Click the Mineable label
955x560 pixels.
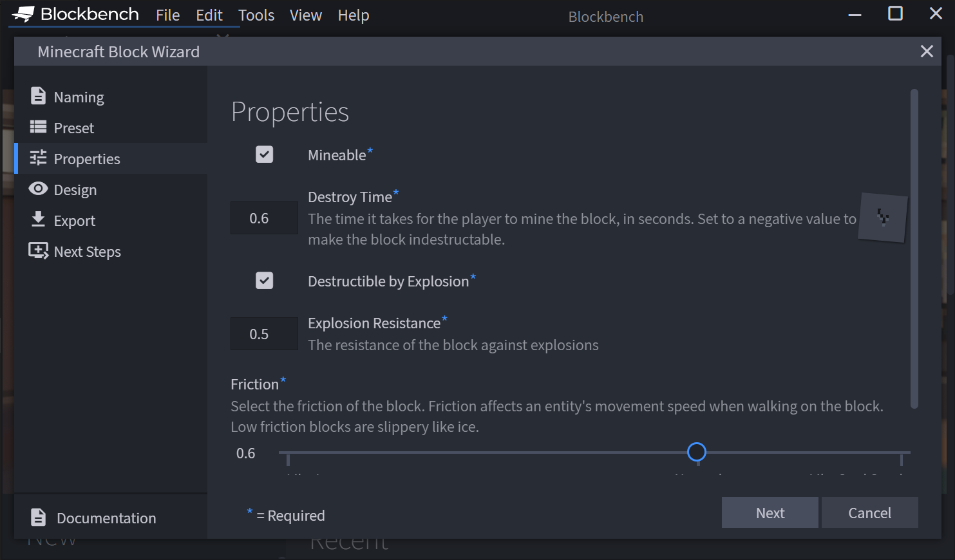coord(337,155)
